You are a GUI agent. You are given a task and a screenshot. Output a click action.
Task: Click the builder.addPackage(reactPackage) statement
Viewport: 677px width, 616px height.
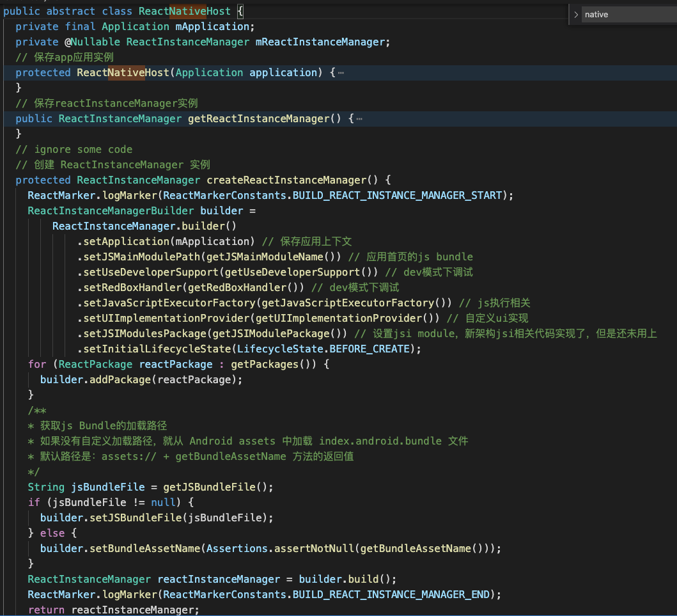[x=141, y=380]
